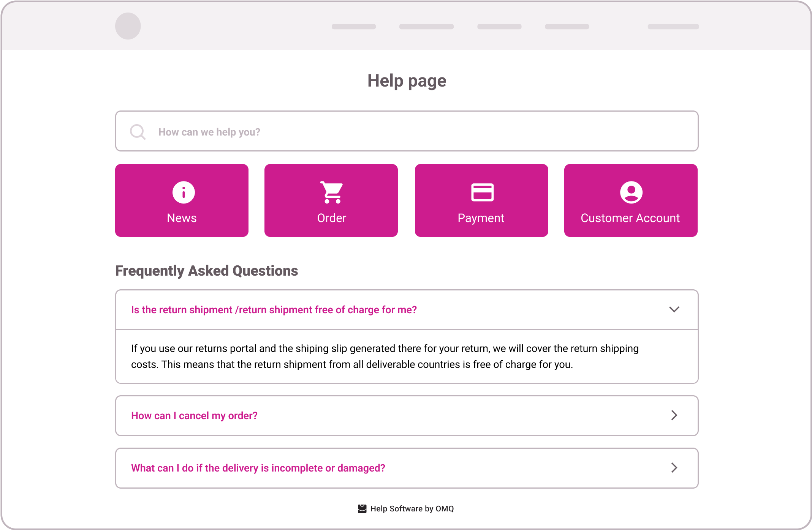
Task: Click the return shipment free of charge question
Action: [274, 310]
